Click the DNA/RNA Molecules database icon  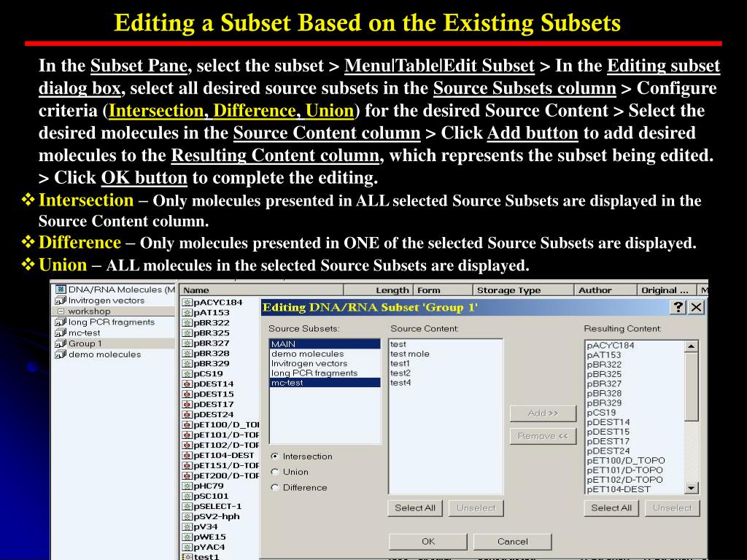pyautogui.click(x=61, y=289)
